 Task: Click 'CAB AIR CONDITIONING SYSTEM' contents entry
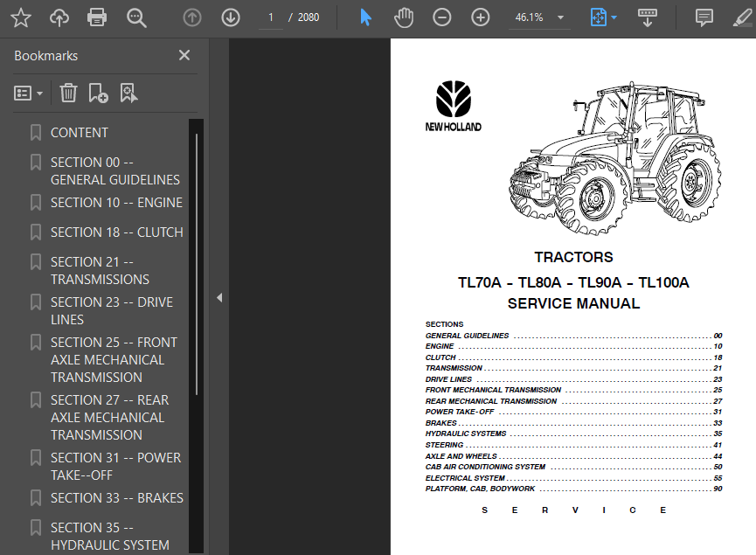click(x=573, y=467)
